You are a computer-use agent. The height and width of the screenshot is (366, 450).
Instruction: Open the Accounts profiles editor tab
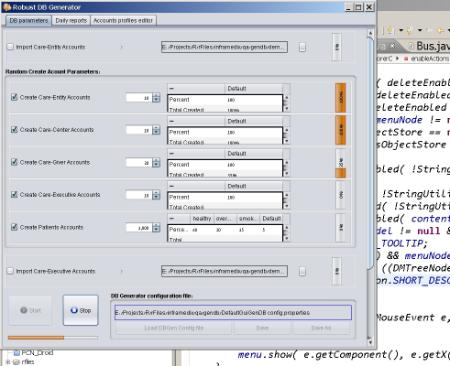click(x=123, y=21)
